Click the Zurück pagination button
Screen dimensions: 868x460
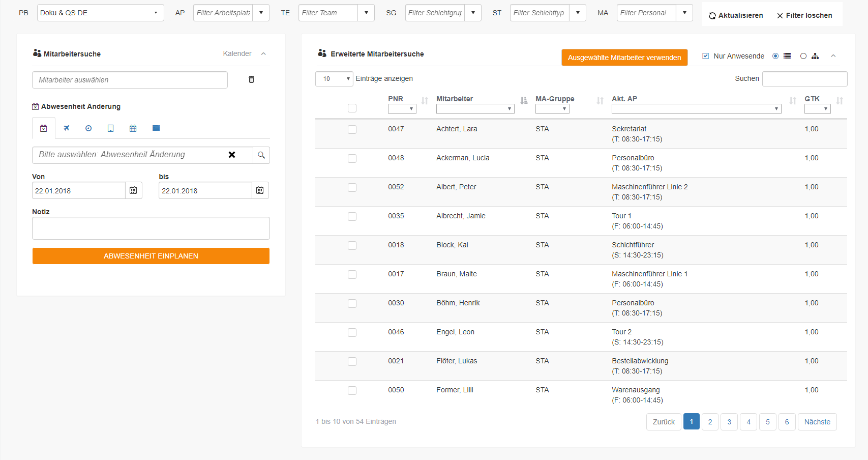tap(664, 422)
